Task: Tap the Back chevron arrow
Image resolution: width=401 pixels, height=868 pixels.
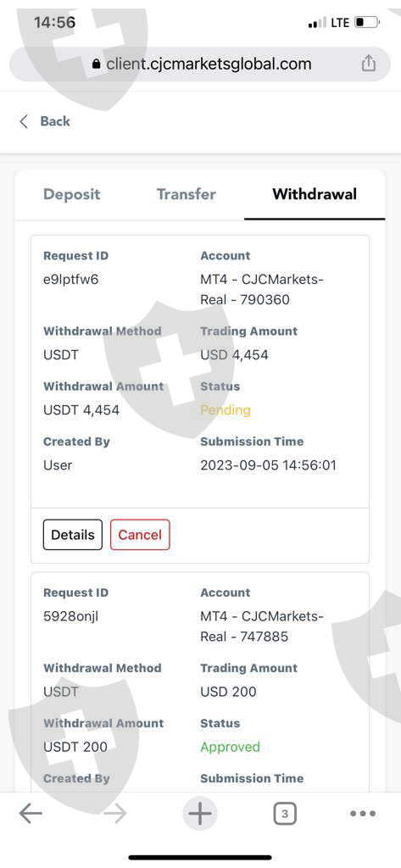Action: [24, 122]
